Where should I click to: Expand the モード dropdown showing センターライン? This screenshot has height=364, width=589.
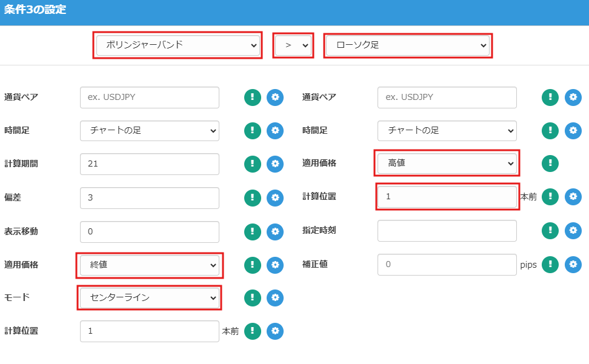[150, 298]
